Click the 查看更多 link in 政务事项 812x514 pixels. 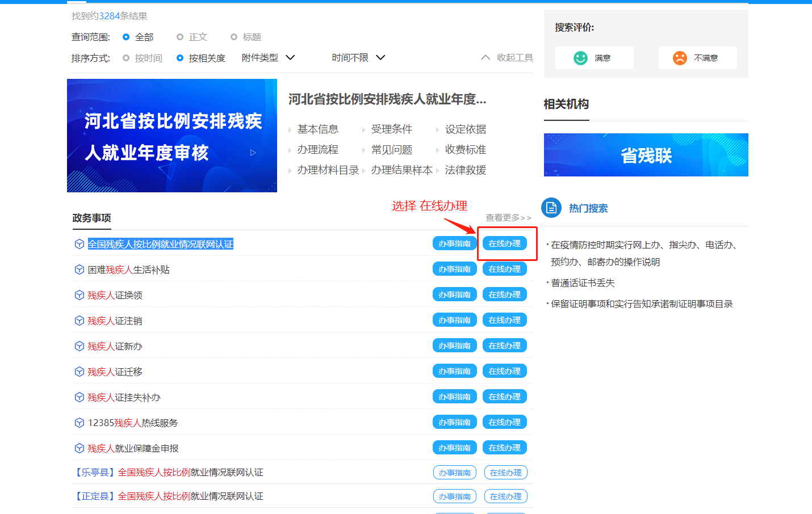[x=508, y=218]
